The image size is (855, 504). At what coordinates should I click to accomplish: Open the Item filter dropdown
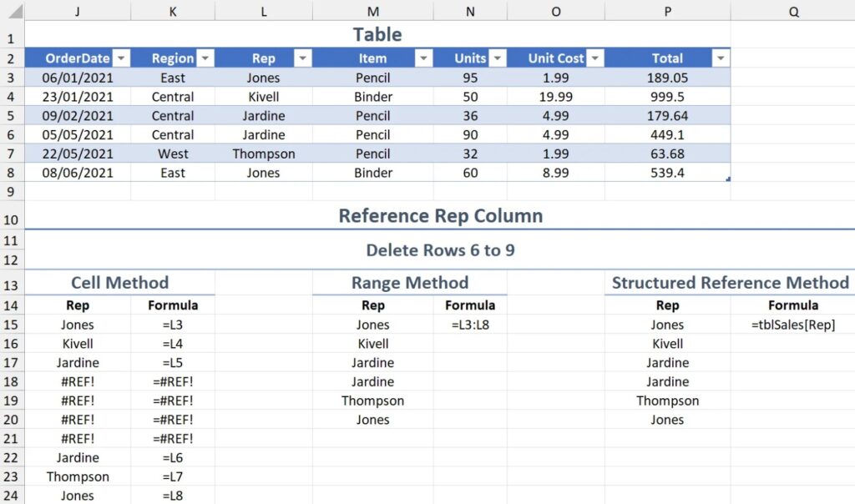[x=423, y=58]
